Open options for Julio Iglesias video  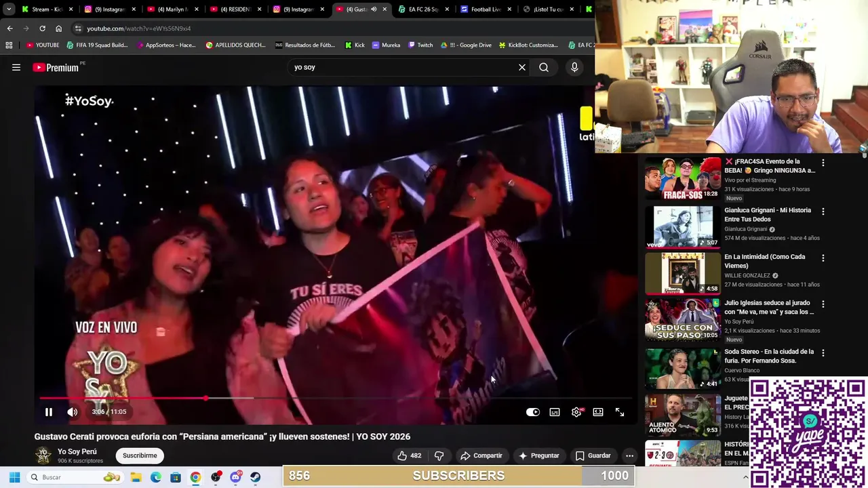coord(823,304)
